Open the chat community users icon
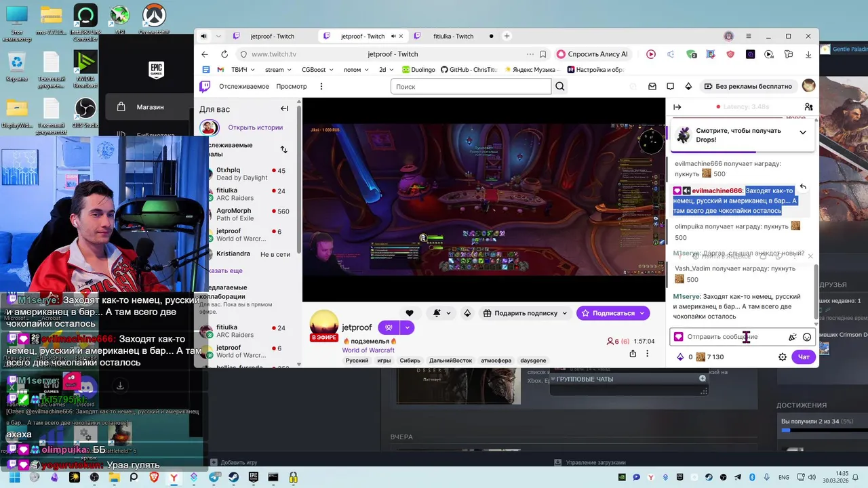Screen dimensions: 868x488 tap(808, 106)
